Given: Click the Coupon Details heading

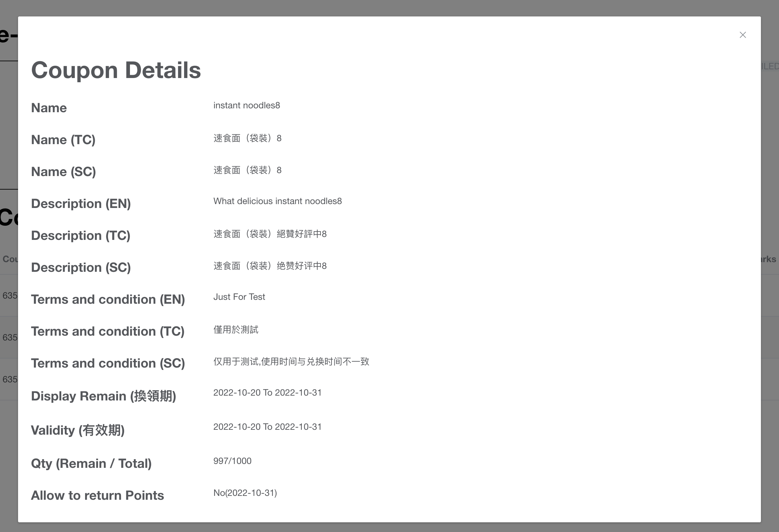Looking at the screenshot, I should click(x=116, y=70).
